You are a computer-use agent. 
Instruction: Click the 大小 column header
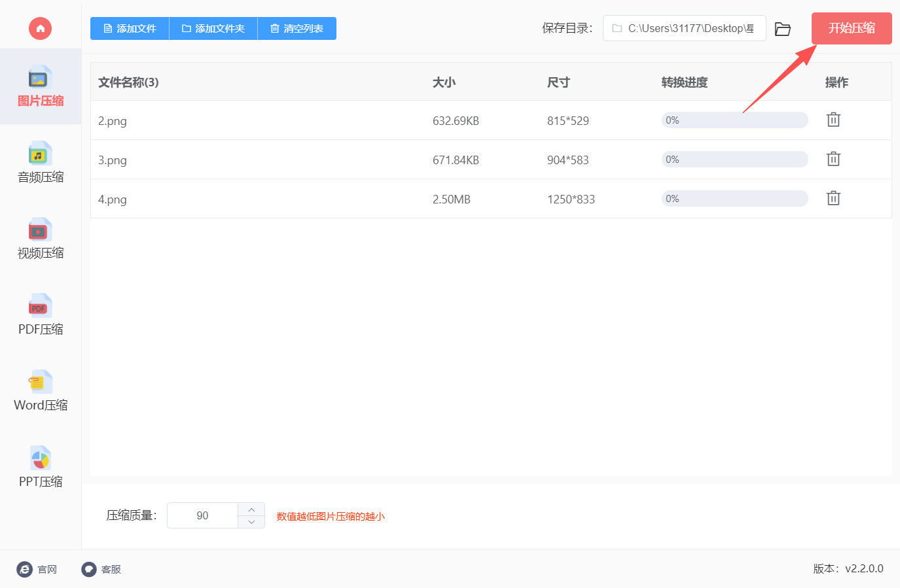(x=444, y=82)
